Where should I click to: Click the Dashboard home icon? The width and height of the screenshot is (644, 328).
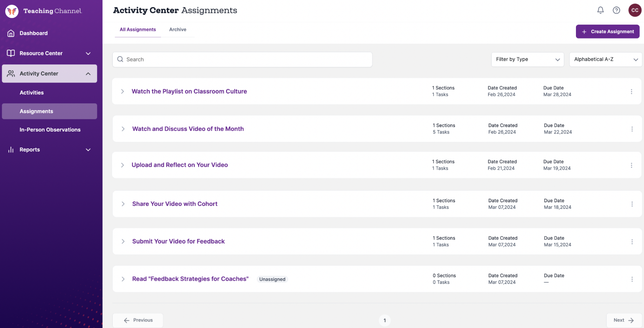11,33
